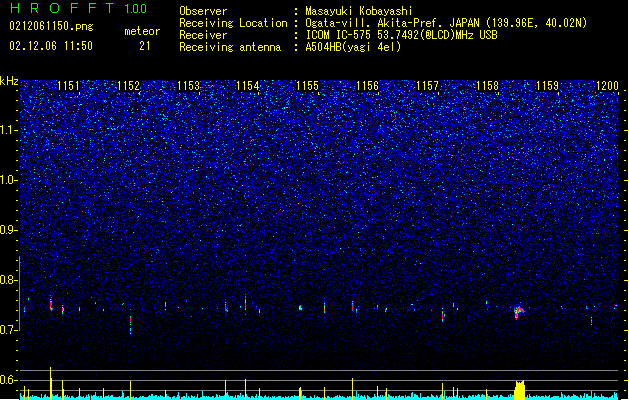Click the 'Receiver' field label
Screen dimensions: 629x400
(203, 35)
